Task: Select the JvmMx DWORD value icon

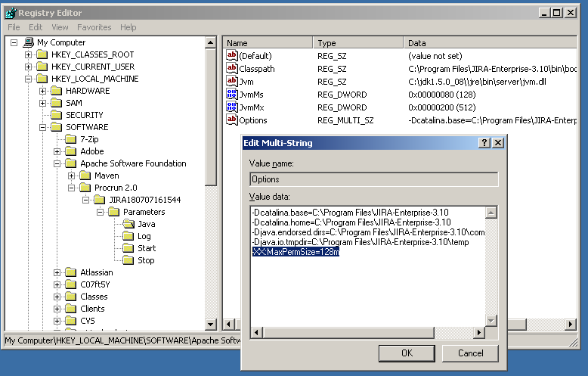Action: [232, 107]
